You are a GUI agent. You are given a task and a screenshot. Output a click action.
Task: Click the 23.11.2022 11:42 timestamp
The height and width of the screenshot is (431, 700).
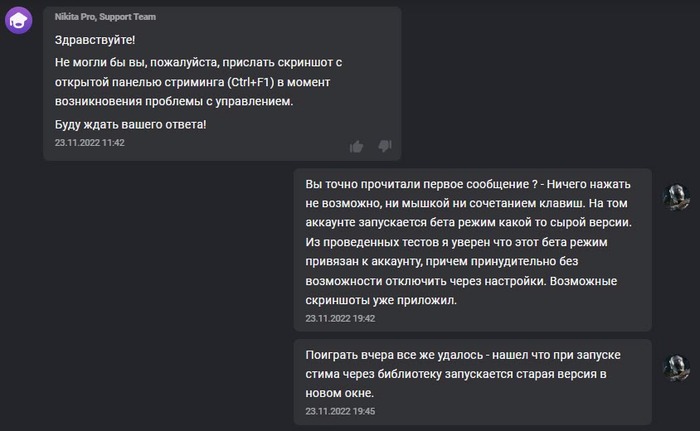[89, 143]
